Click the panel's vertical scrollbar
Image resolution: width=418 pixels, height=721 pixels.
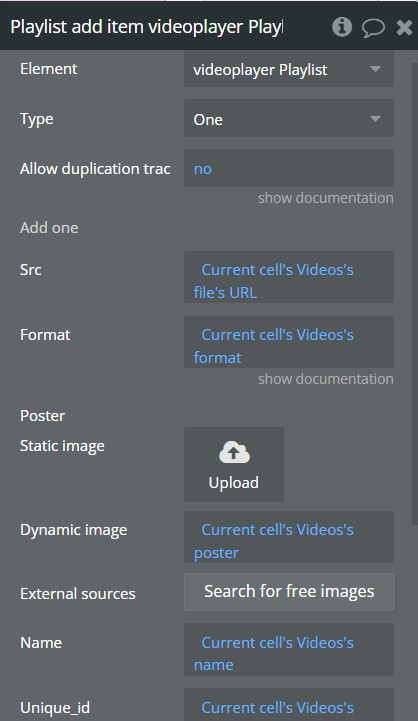[x=414, y=294]
